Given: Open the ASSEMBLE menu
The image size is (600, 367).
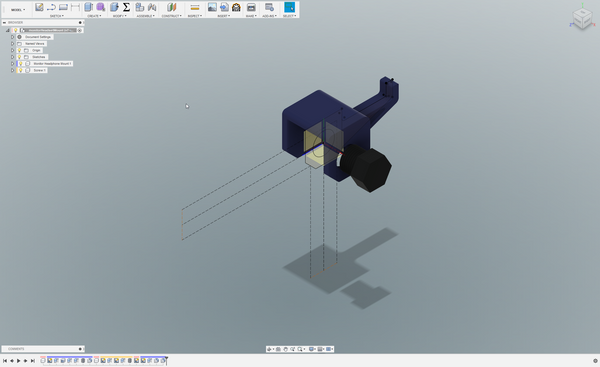Looking at the screenshot, I should click(x=146, y=16).
